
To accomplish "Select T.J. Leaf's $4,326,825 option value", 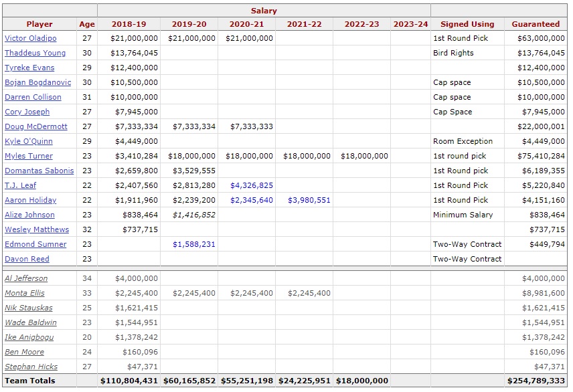I will 252,185.
